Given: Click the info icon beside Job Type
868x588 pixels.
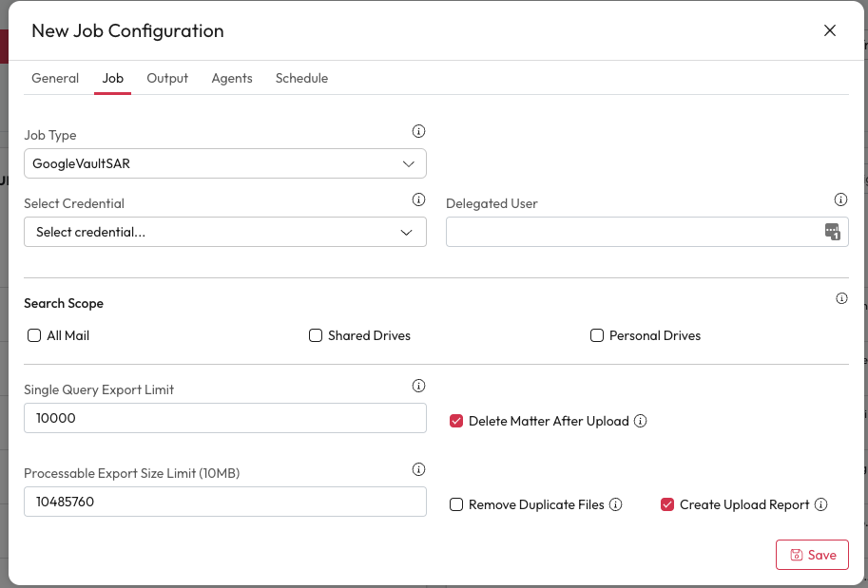Looking at the screenshot, I should 418,132.
